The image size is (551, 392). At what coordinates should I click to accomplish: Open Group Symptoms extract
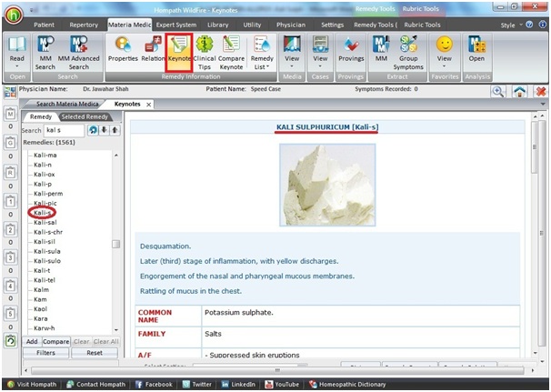coord(408,53)
